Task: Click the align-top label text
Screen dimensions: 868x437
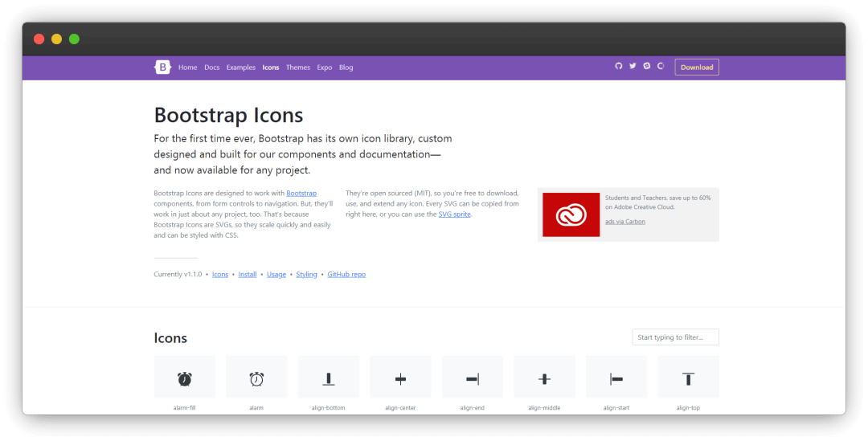Action: coord(688,408)
